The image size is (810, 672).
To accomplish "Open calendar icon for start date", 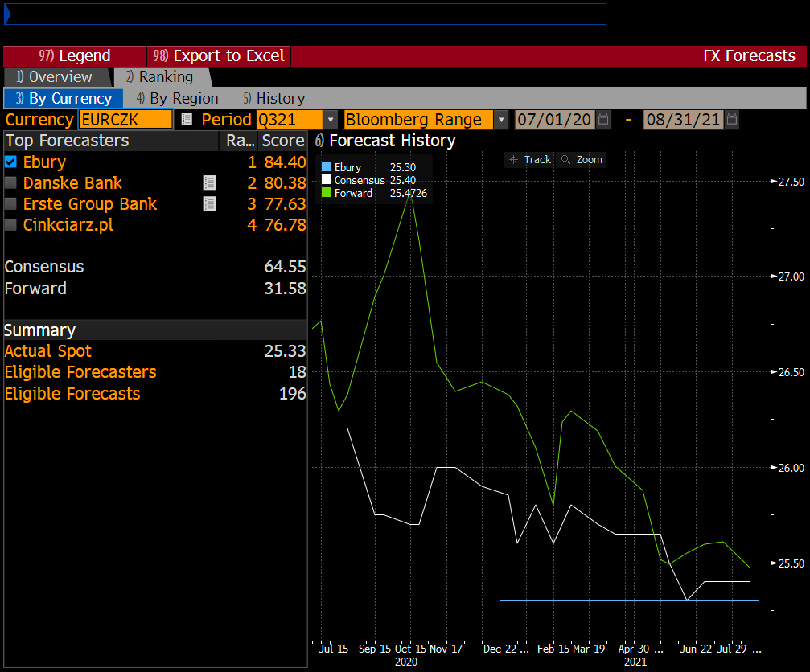I will coord(603,119).
